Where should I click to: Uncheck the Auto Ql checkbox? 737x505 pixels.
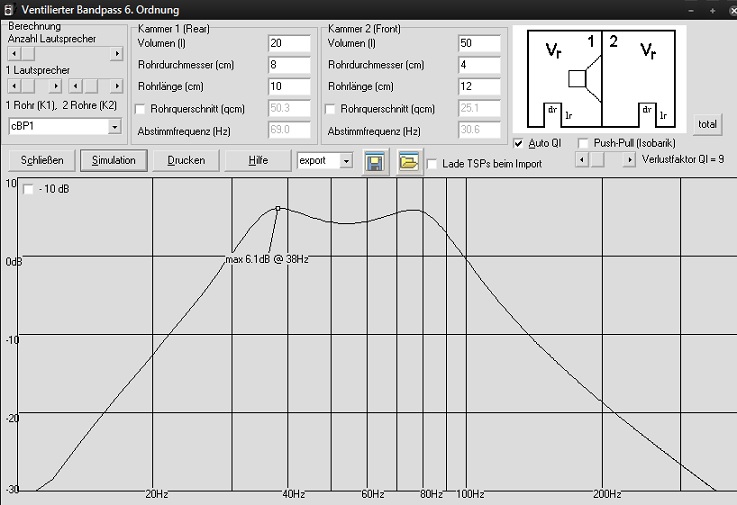coord(518,143)
